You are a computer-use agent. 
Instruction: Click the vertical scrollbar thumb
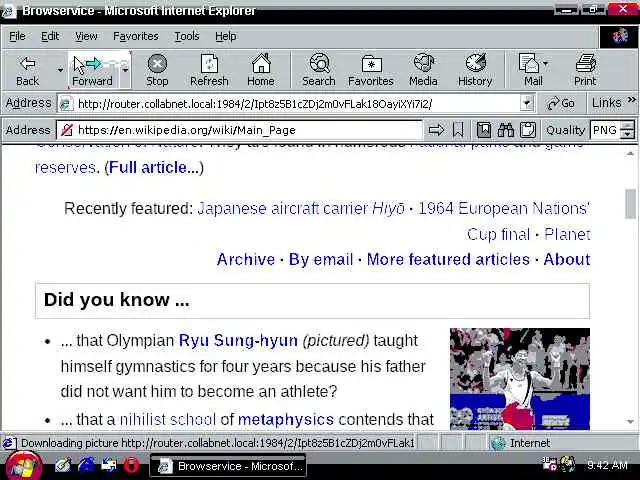(630, 204)
